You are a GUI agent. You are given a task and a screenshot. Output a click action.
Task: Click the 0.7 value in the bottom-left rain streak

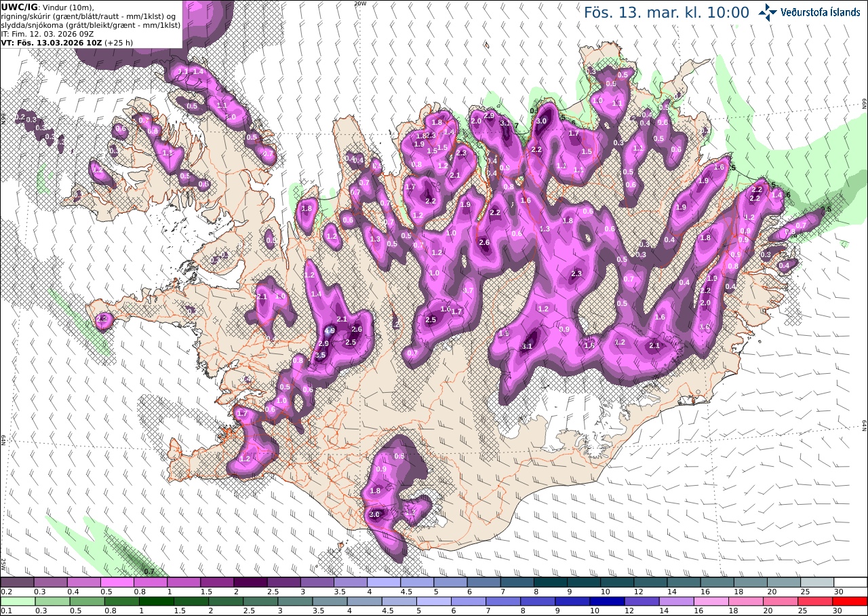click(x=149, y=571)
